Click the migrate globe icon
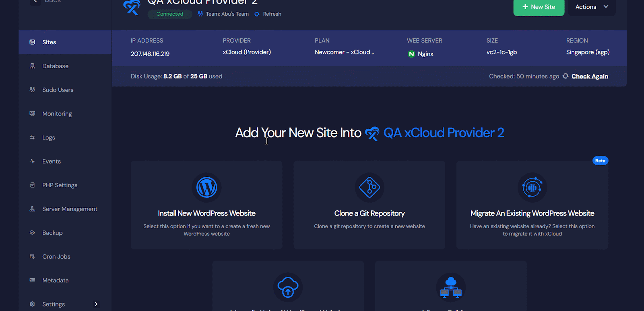The width and height of the screenshot is (644, 311). coord(532,187)
